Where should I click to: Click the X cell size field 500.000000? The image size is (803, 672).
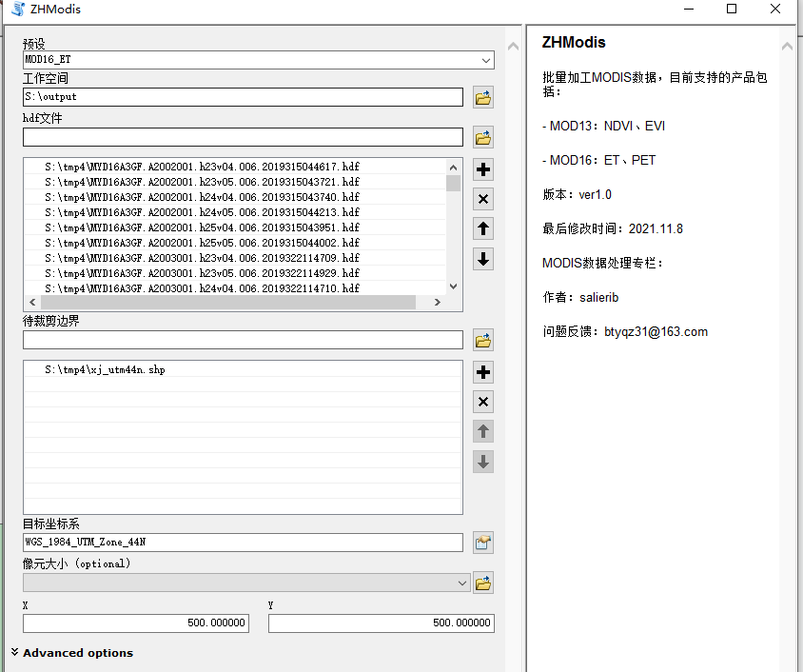click(x=136, y=623)
